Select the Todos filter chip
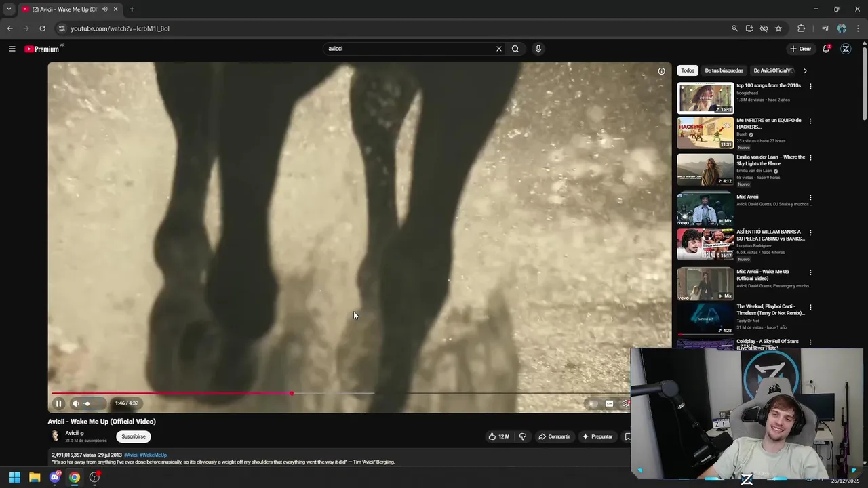Screen dimensions: 868x488 (688, 70)
